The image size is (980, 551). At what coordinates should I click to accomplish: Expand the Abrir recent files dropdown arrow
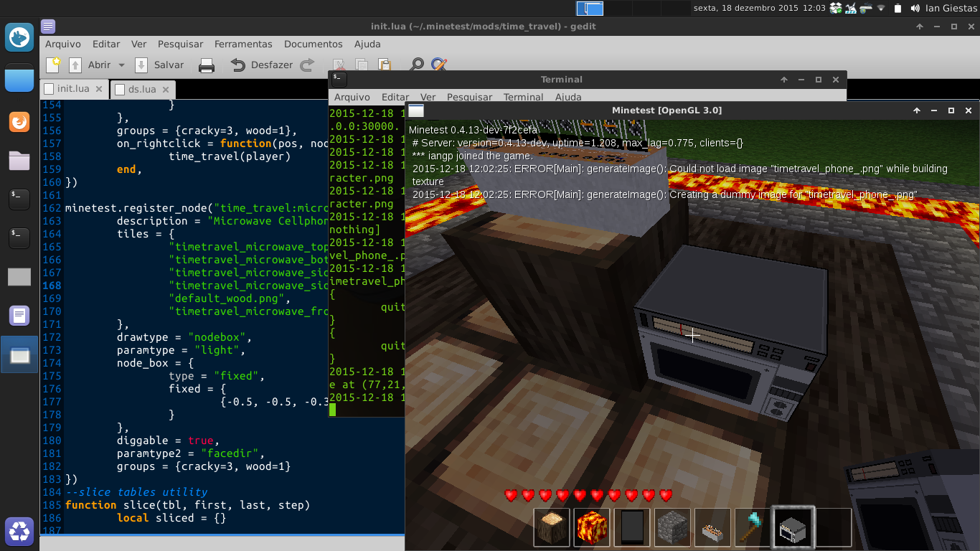[121, 65]
